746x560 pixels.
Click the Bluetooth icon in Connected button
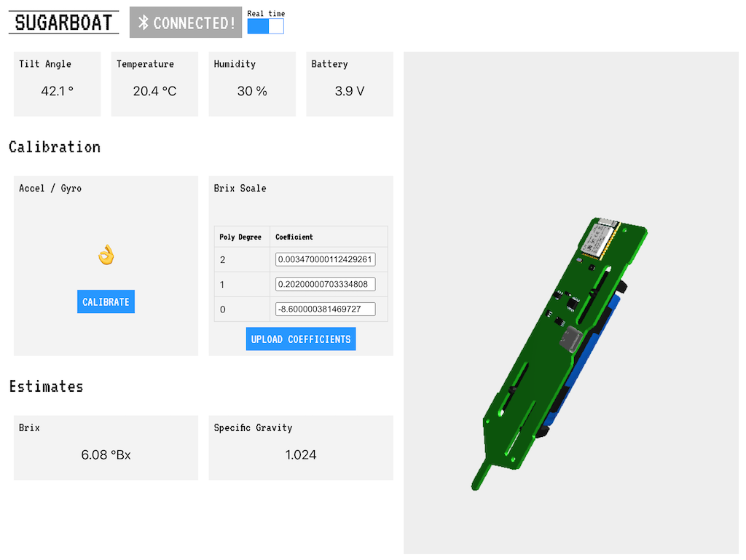coord(144,23)
